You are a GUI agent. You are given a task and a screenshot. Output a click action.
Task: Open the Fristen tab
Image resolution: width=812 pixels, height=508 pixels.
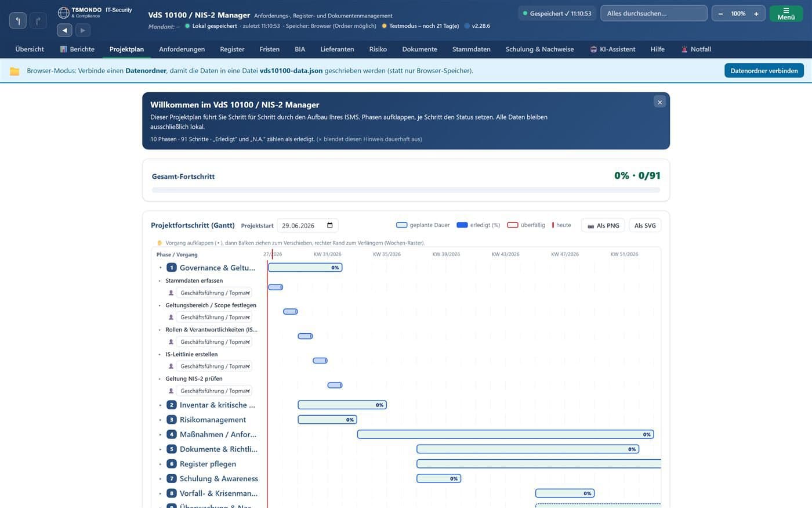(269, 49)
